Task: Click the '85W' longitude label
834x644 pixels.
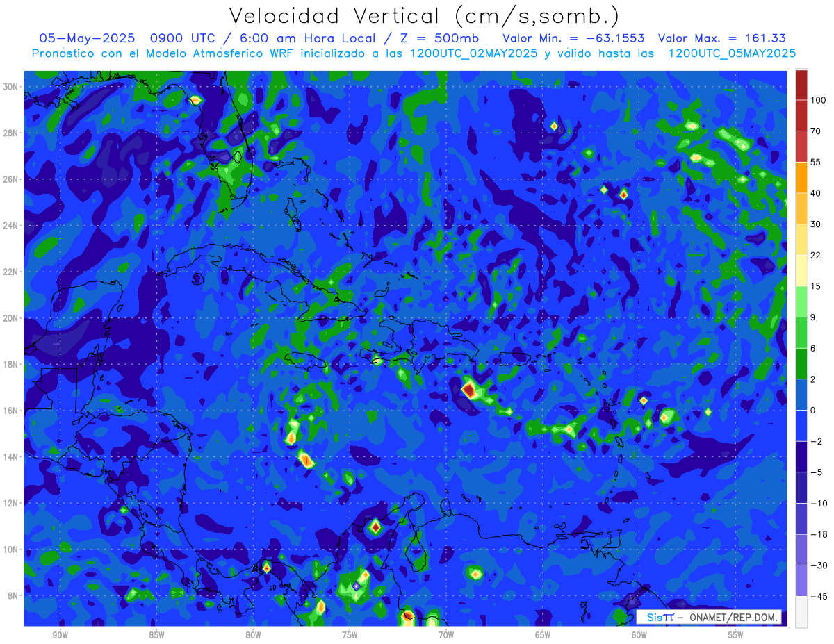Action: (156, 635)
